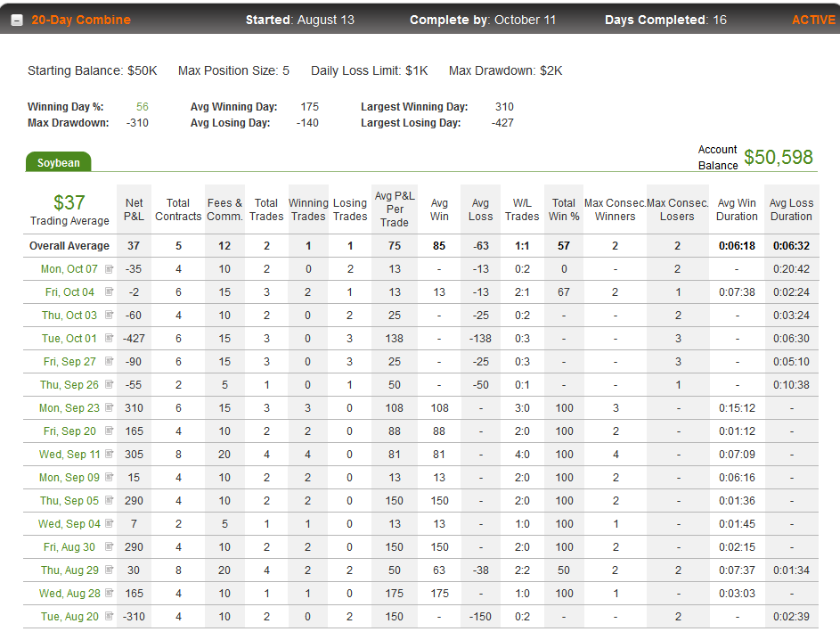
Task: Open note icon for Thu, Sep 05
Action: pyautogui.click(x=110, y=500)
